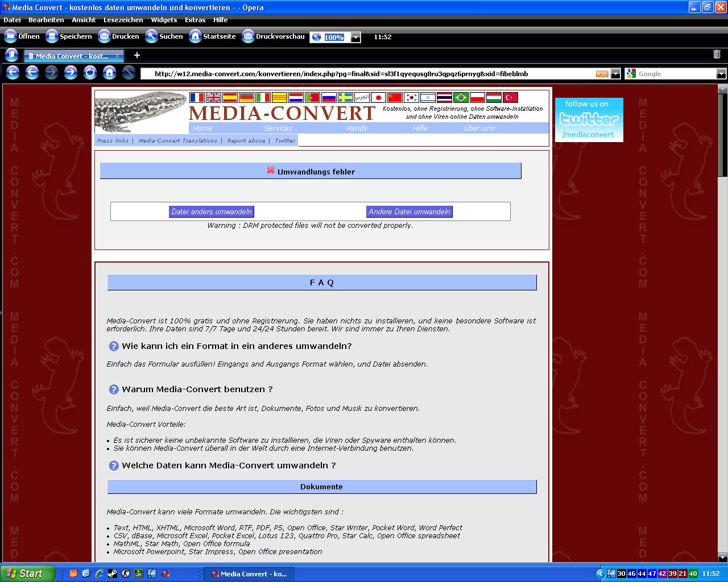The width and height of the screenshot is (728, 582).
Task: Click the Home icon in navigation bar
Action: coord(109,72)
